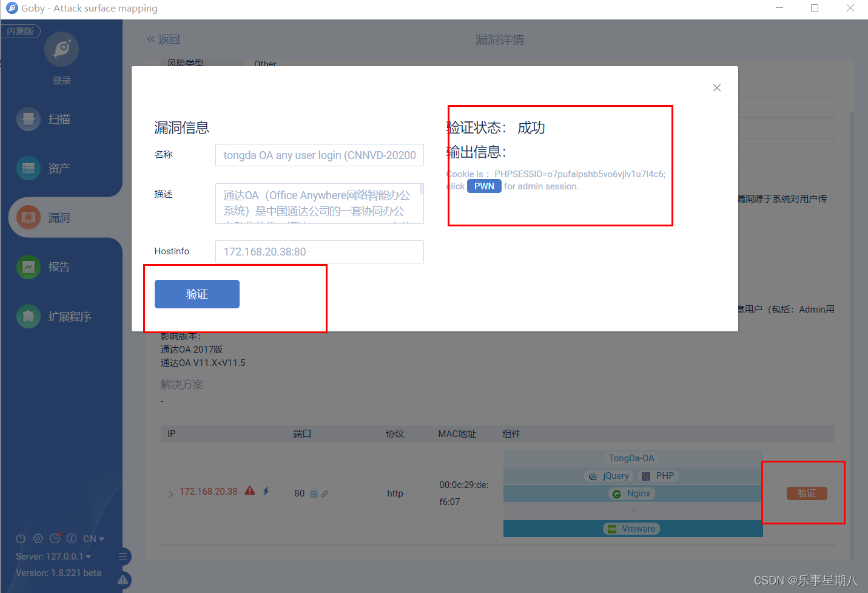Click the Goby rocket logo avatar
The width and height of the screenshot is (868, 593).
61,49
